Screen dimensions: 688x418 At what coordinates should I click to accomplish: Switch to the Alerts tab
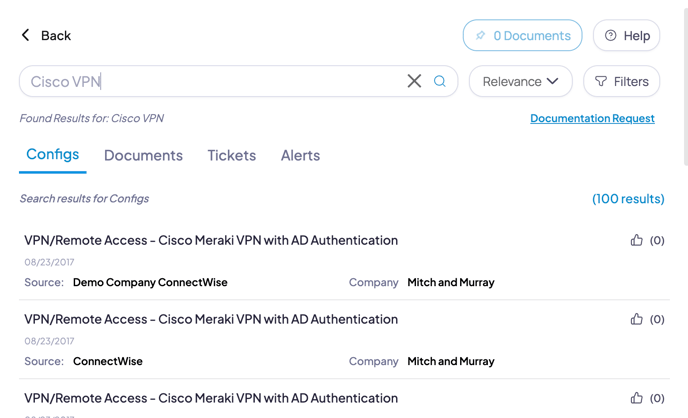tap(301, 155)
